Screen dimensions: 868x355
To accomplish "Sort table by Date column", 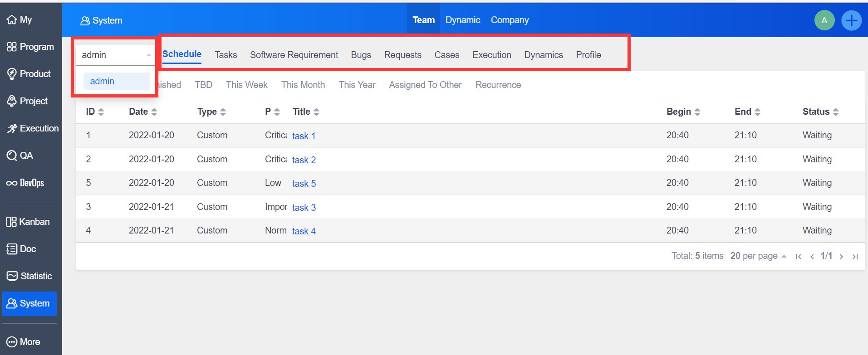I will 154,112.
